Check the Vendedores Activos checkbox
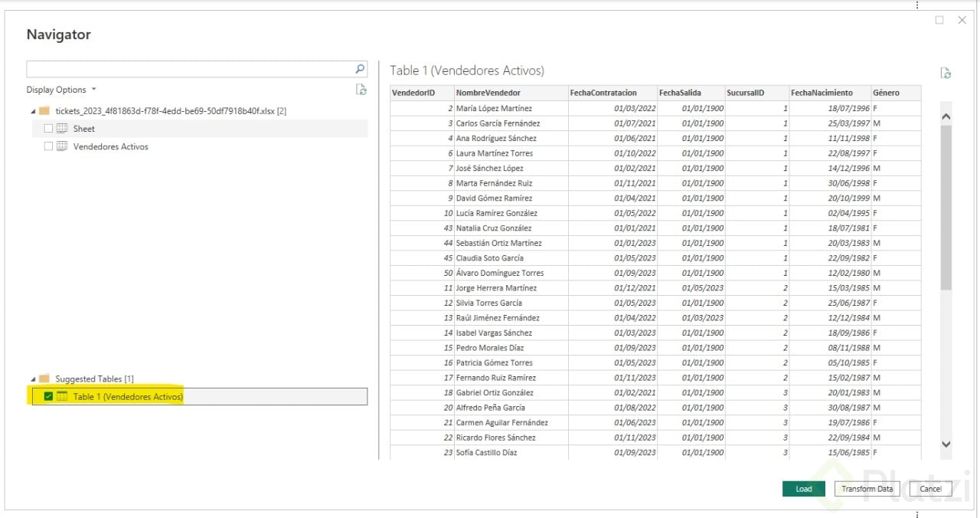Viewport: 980px width, 518px height. pos(49,146)
